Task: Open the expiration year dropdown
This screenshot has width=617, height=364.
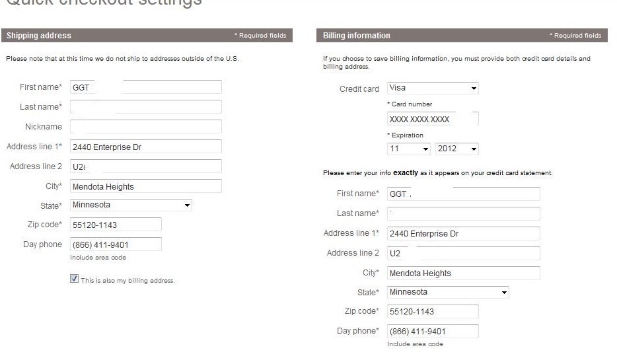Action: point(456,149)
